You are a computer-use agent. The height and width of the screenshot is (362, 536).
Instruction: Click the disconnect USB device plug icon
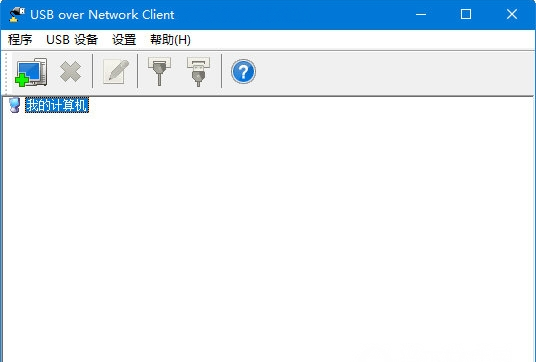(198, 71)
